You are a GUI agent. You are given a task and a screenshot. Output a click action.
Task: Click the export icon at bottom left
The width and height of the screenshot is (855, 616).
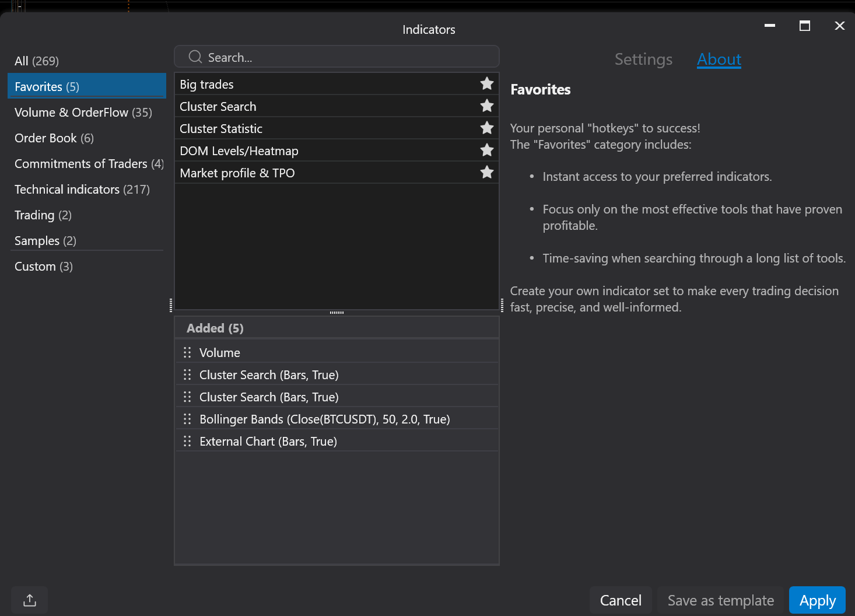[x=30, y=600]
